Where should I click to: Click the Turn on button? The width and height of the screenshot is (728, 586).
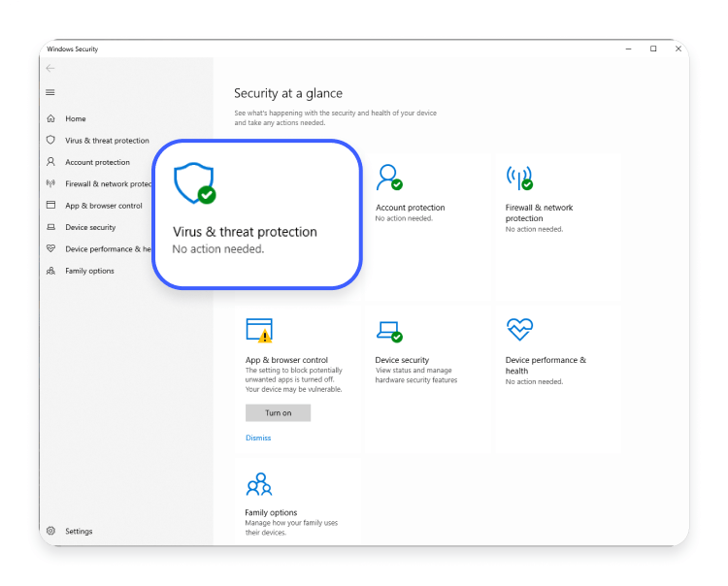tap(279, 412)
